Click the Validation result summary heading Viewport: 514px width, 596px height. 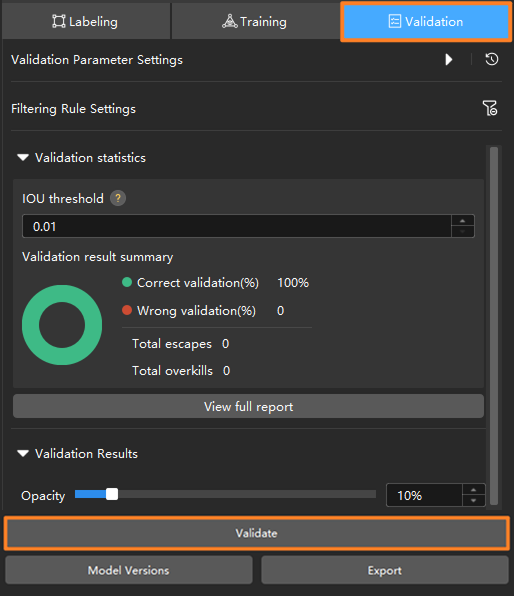point(98,257)
